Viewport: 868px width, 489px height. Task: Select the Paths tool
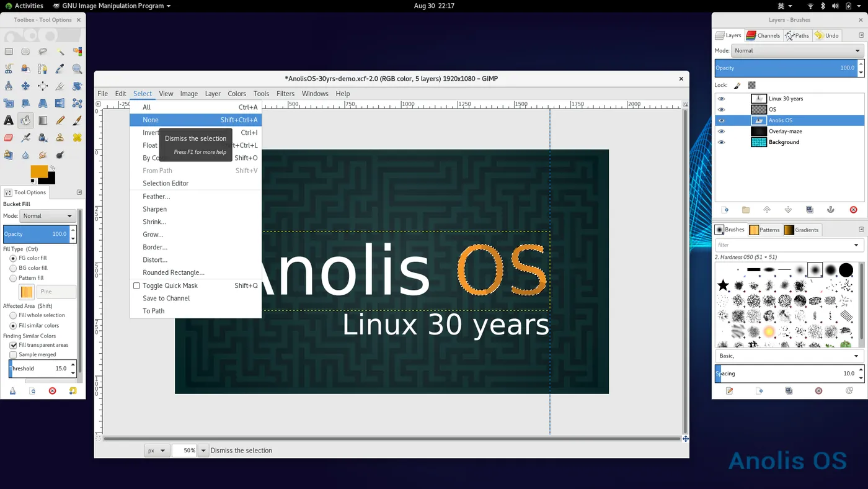(x=43, y=69)
